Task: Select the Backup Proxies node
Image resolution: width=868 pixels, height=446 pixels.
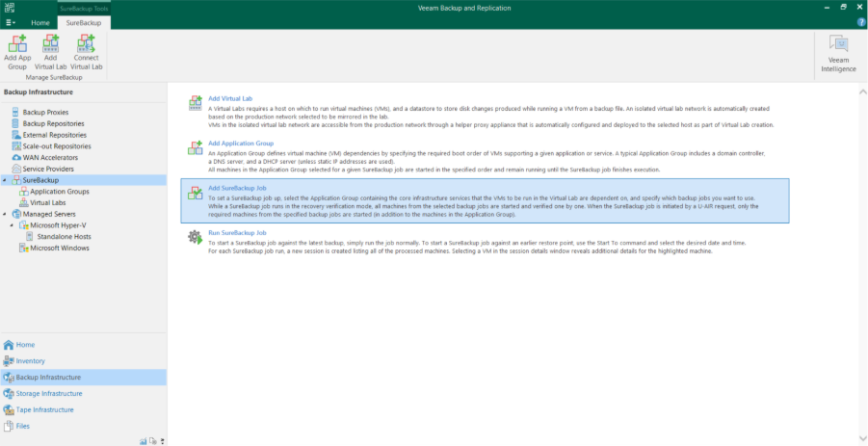Action: pyautogui.click(x=45, y=113)
